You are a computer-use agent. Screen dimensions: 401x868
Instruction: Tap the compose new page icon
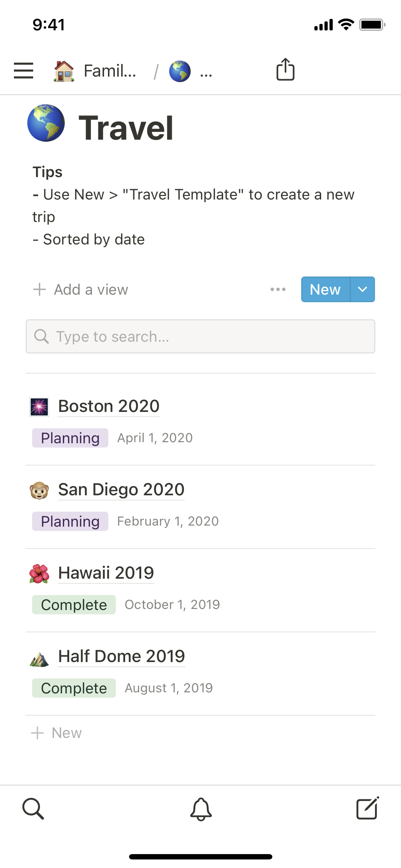[367, 808]
